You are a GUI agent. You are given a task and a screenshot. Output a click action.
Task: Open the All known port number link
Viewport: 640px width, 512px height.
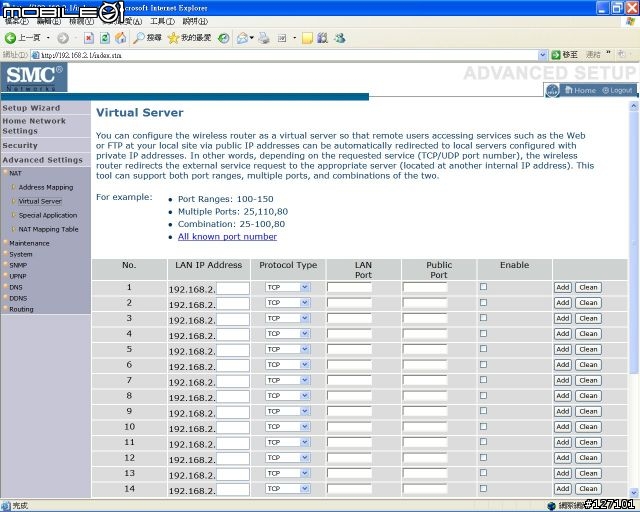(227, 237)
